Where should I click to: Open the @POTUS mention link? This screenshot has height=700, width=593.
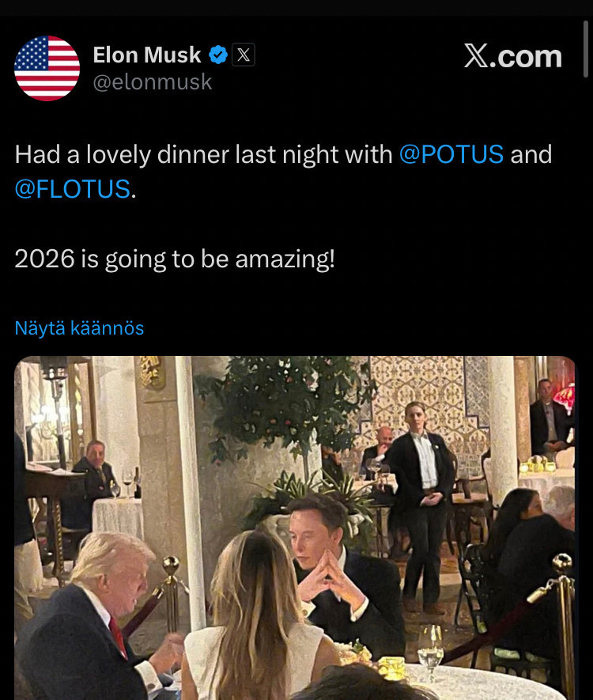[451, 153]
